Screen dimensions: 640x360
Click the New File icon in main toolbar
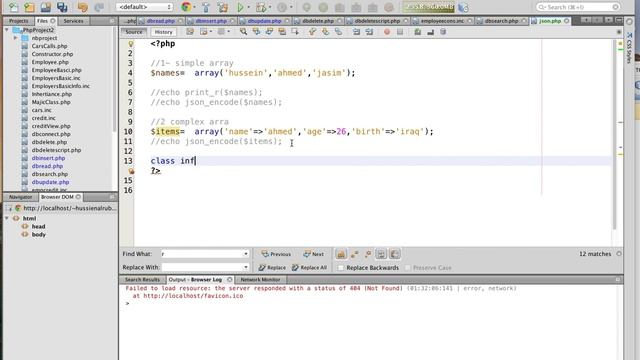13,7
